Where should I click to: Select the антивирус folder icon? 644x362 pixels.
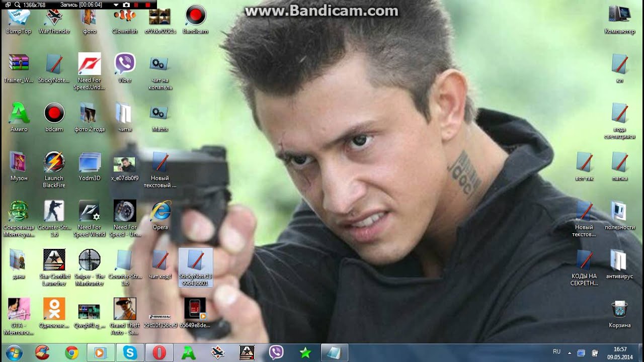[x=619, y=264]
